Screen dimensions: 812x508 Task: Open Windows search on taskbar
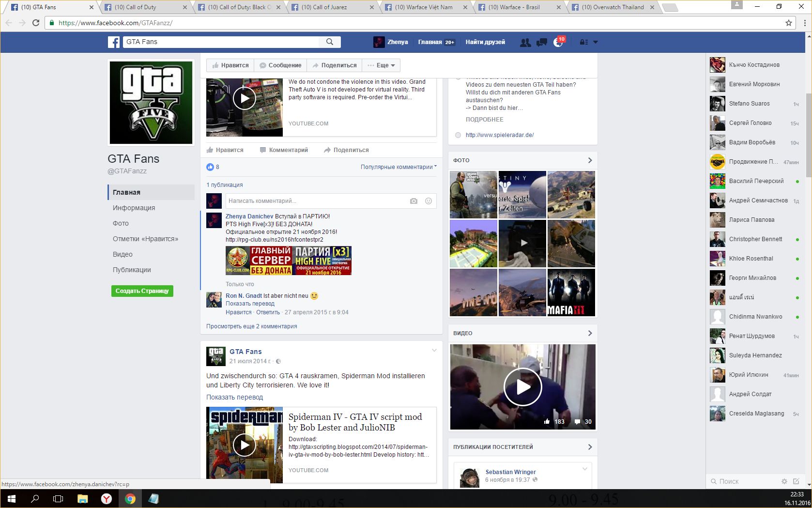tap(35, 499)
